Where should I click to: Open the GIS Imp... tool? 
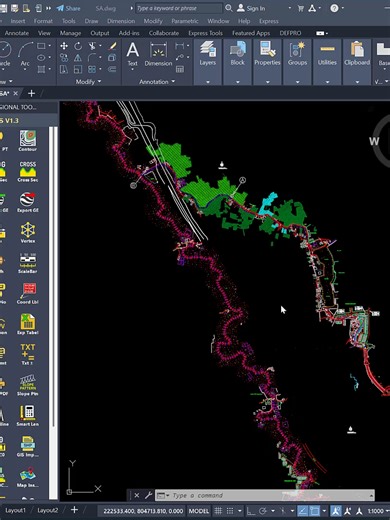(x=28, y=446)
